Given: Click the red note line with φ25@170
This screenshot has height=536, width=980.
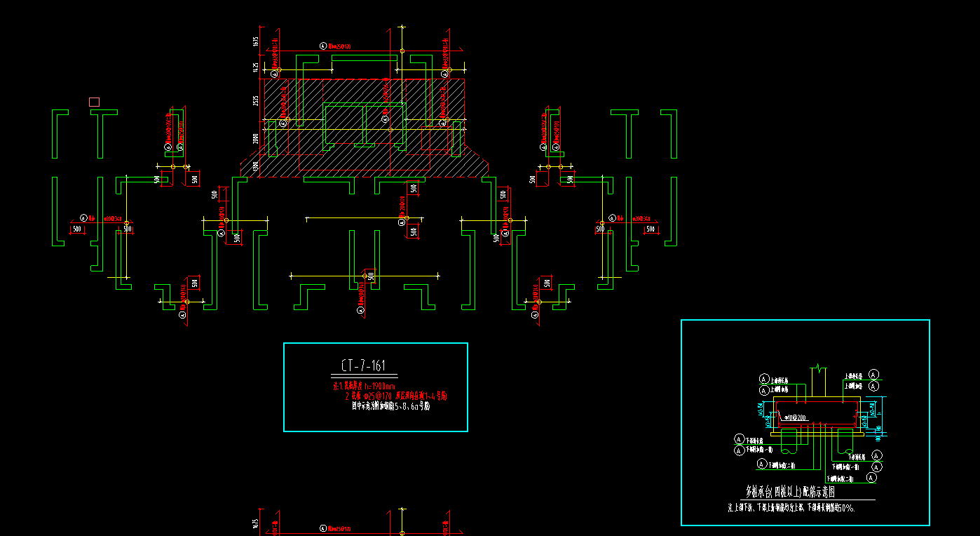Looking at the screenshot, I should pyautogui.click(x=396, y=396).
